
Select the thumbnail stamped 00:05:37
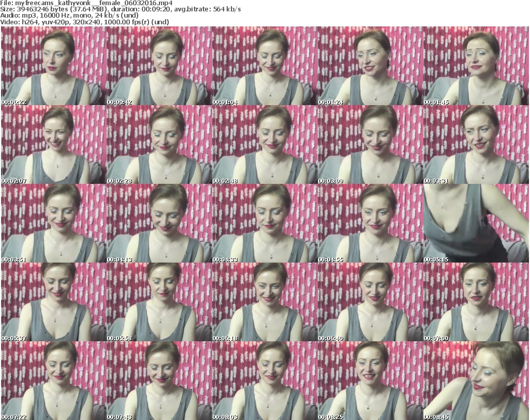(53, 302)
